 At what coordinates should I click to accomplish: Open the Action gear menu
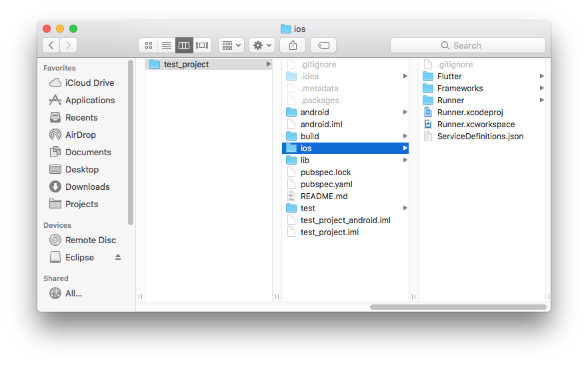(x=261, y=45)
